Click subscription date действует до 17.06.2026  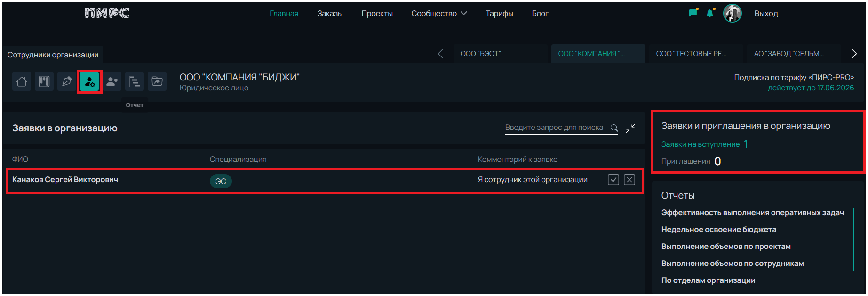point(811,88)
